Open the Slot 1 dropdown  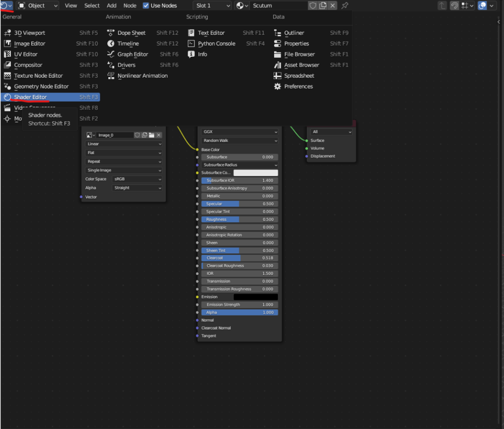pos(213,5)
